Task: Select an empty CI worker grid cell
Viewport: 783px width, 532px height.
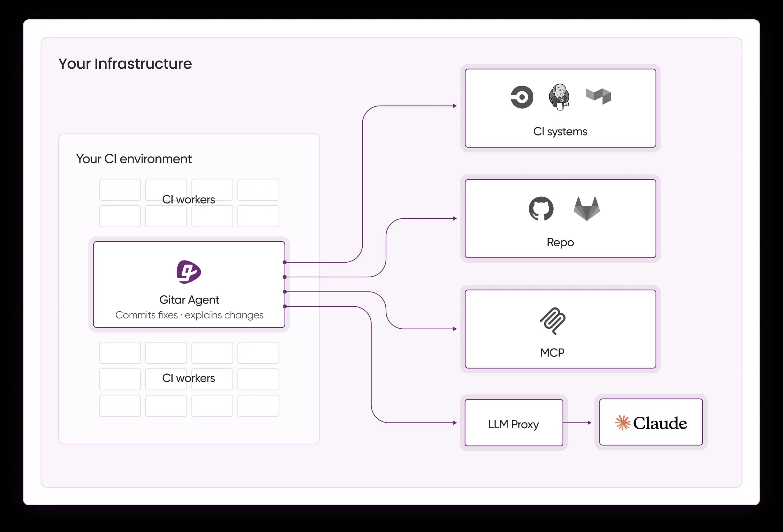Action: 120,189
